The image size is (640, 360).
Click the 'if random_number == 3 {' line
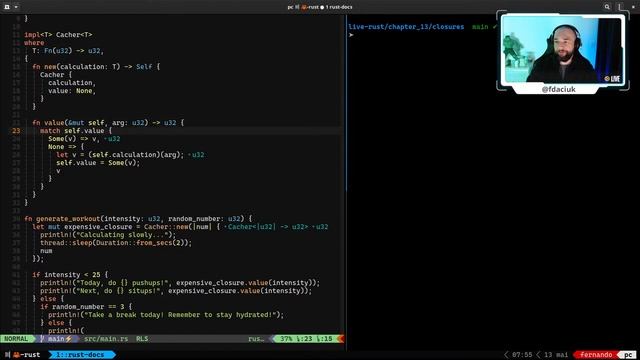pyautogui.click(x=86, y=307)
